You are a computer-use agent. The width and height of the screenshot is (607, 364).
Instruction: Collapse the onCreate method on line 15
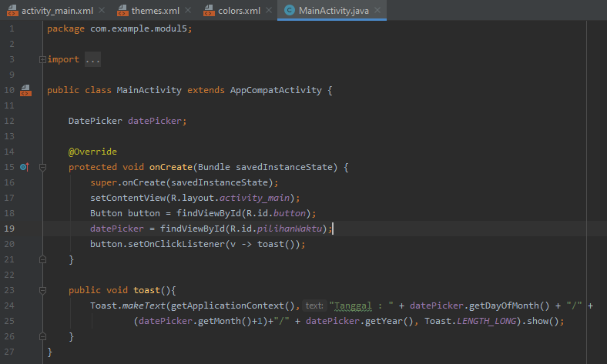[42, 167]
